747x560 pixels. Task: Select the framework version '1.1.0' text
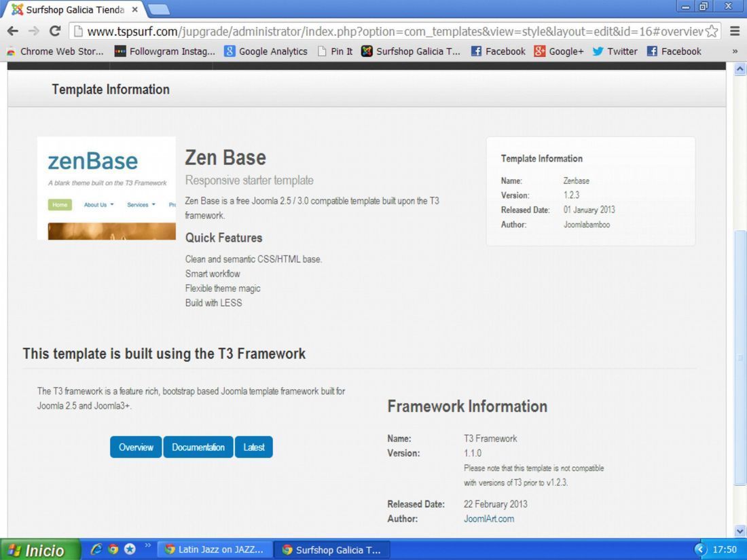(473, 453)
